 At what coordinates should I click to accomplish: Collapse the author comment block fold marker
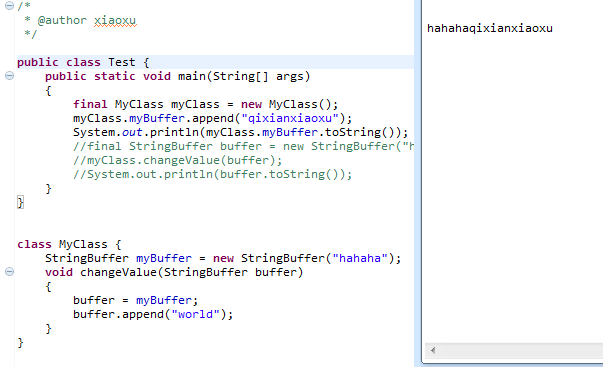[9, 5]
